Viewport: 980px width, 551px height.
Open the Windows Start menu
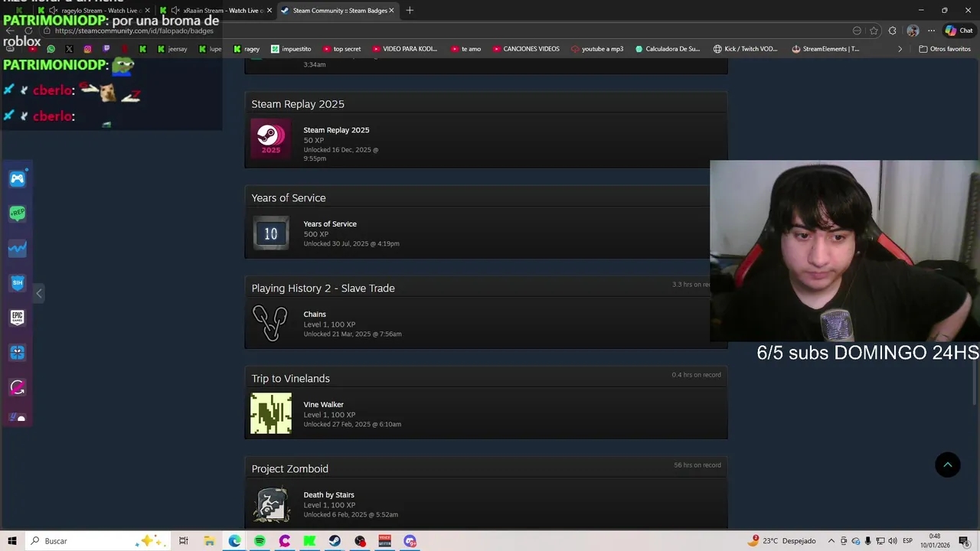[x=11, y=541]
